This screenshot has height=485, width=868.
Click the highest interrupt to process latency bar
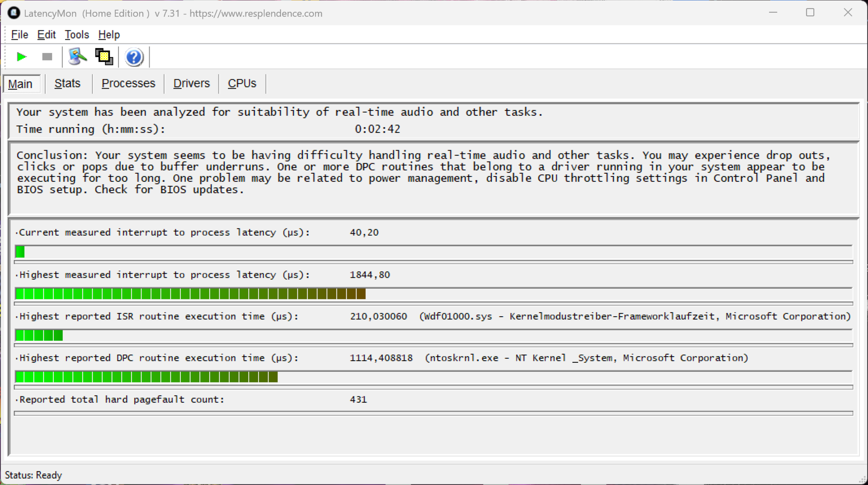pos(434,294)
